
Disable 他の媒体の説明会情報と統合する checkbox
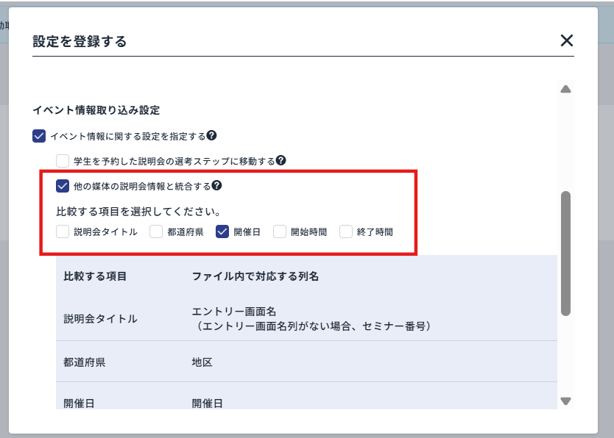(x=63, y=186)
